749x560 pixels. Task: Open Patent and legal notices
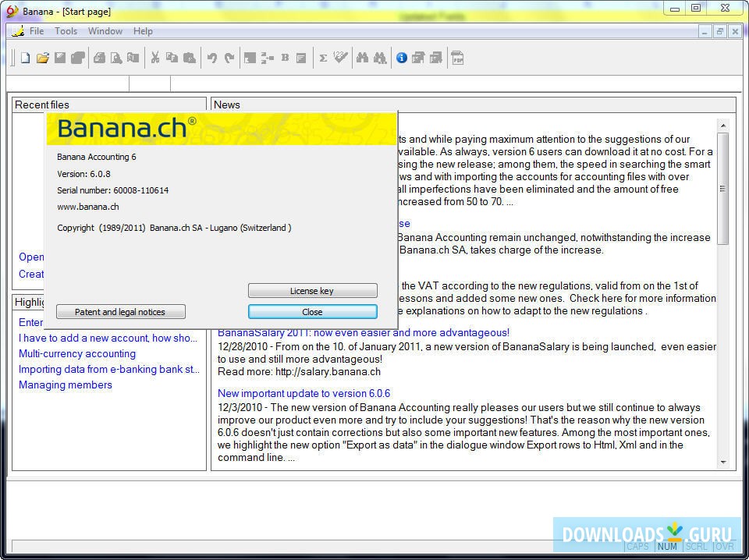(x=120, y=312)
